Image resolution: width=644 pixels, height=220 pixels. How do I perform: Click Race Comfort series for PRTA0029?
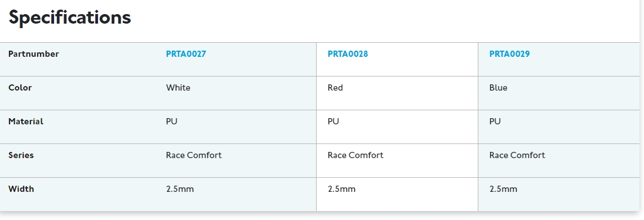point(517,155)
